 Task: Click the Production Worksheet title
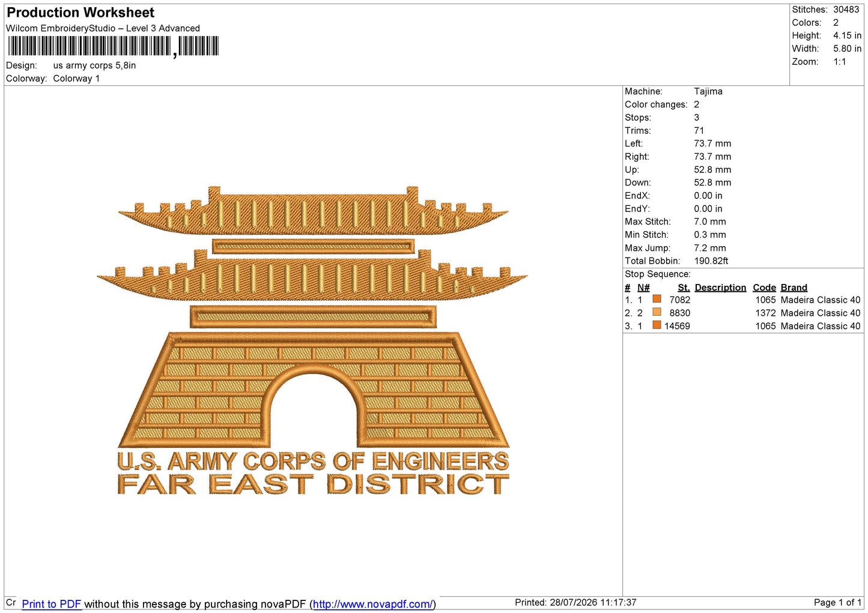(80, 13)
